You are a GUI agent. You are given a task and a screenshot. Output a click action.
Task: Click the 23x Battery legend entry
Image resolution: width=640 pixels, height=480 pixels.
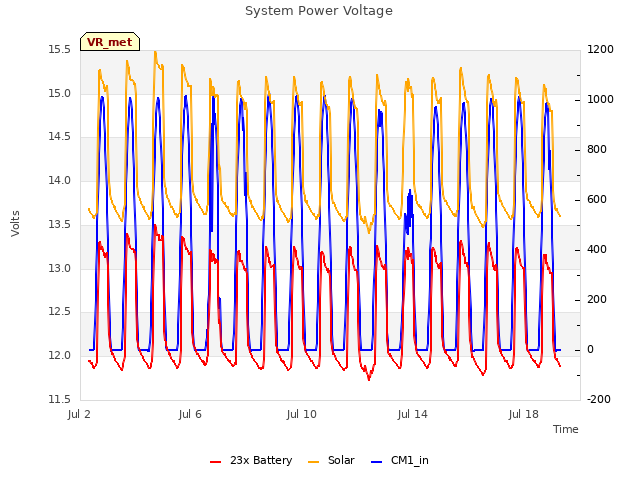click(x=251, y=460)
